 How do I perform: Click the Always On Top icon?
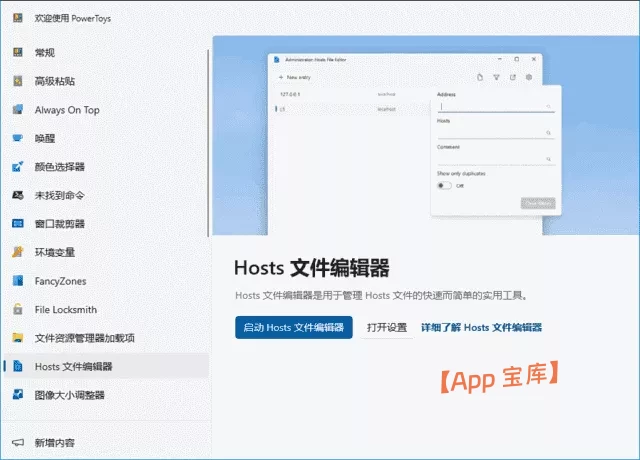(x=18, y=109)
